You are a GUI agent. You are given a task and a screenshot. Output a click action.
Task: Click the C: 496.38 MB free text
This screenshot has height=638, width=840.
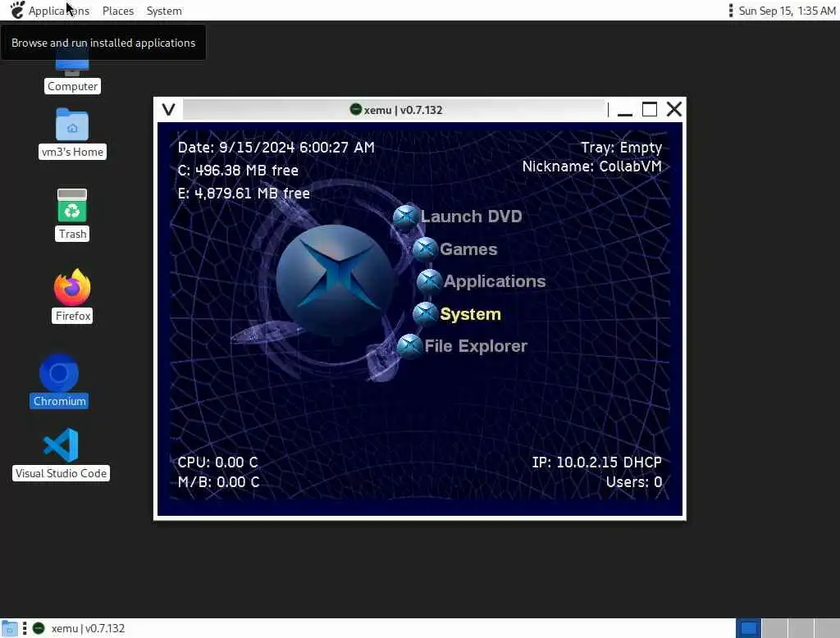(239, 171)
